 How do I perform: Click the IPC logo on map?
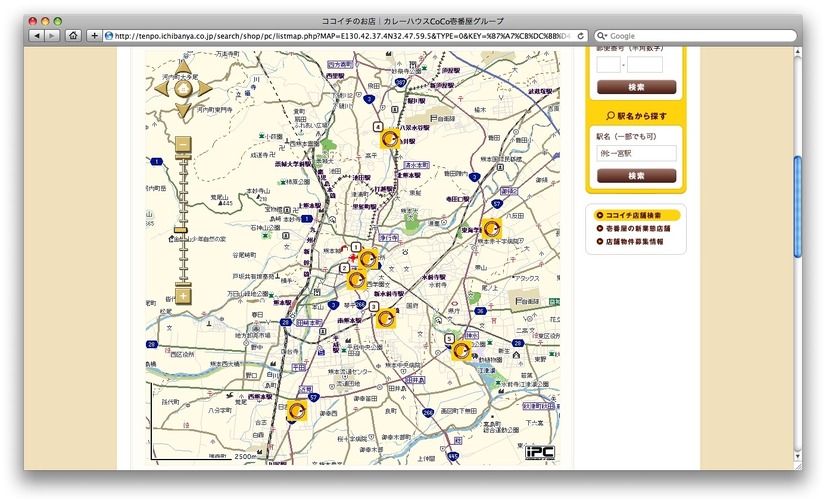540,452
